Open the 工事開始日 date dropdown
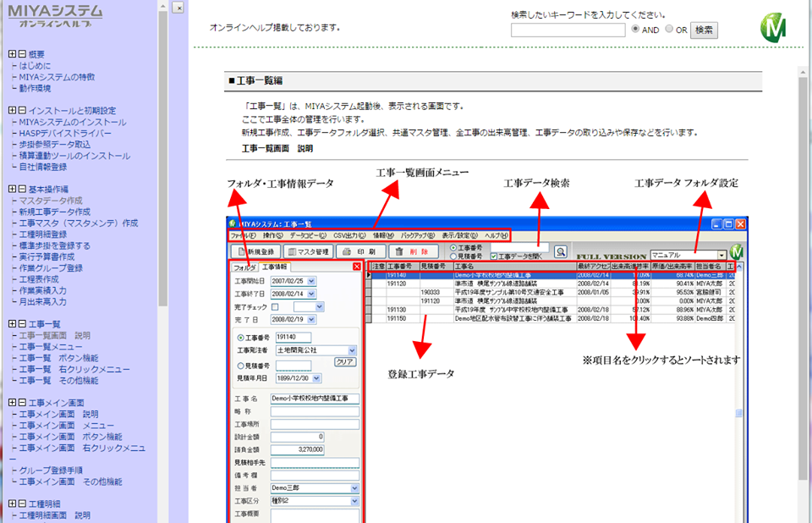 pos(311,281)
